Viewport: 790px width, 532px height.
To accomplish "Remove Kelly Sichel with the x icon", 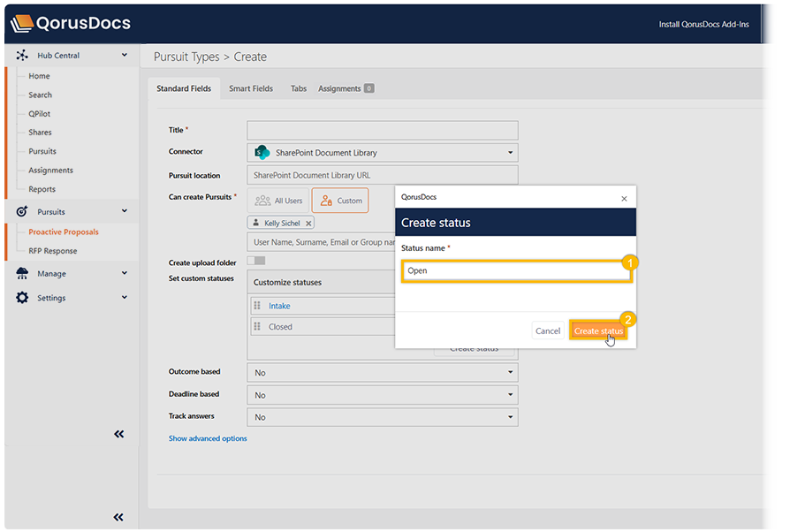I will tap(308, 224).
